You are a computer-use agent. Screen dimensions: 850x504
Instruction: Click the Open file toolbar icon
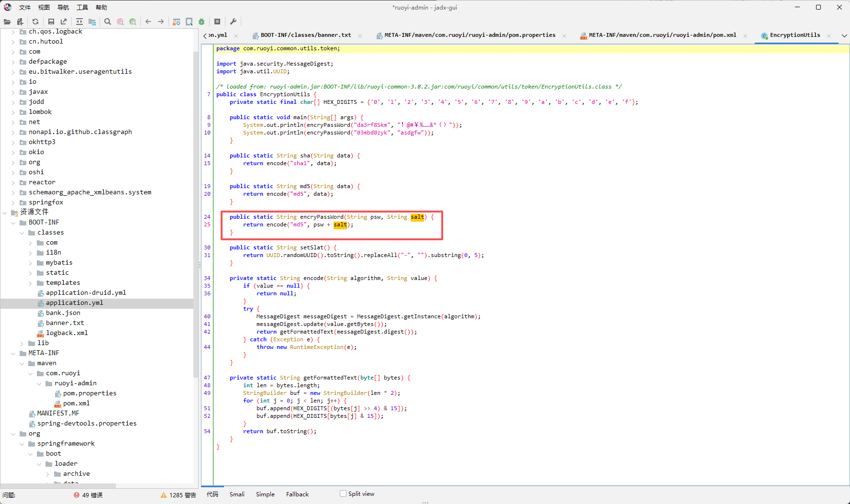(x=7, y=22)
